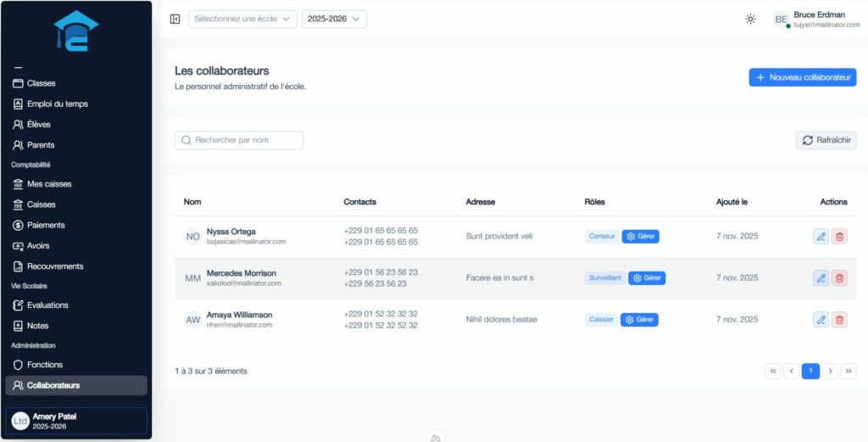Click the Nouveau collaborateur button
Viewport: 868px width, 442px height.
coord(802,77)
